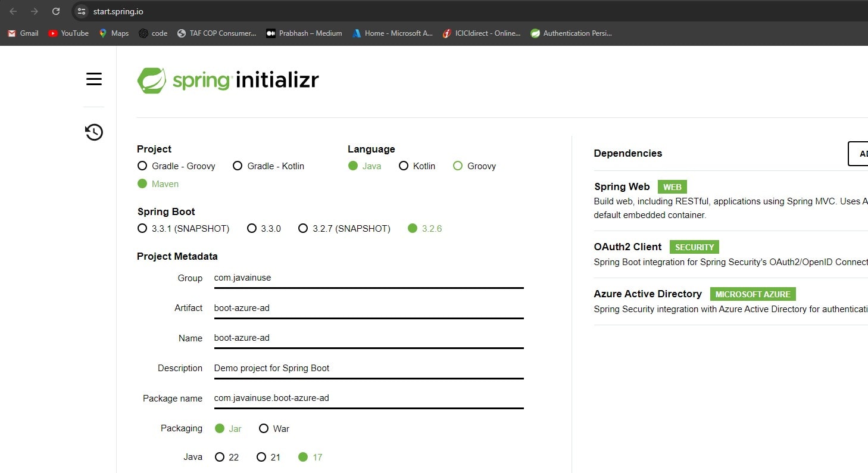Select Maven project type
This screenshot has width=868, height=473.
click(158, 184)
